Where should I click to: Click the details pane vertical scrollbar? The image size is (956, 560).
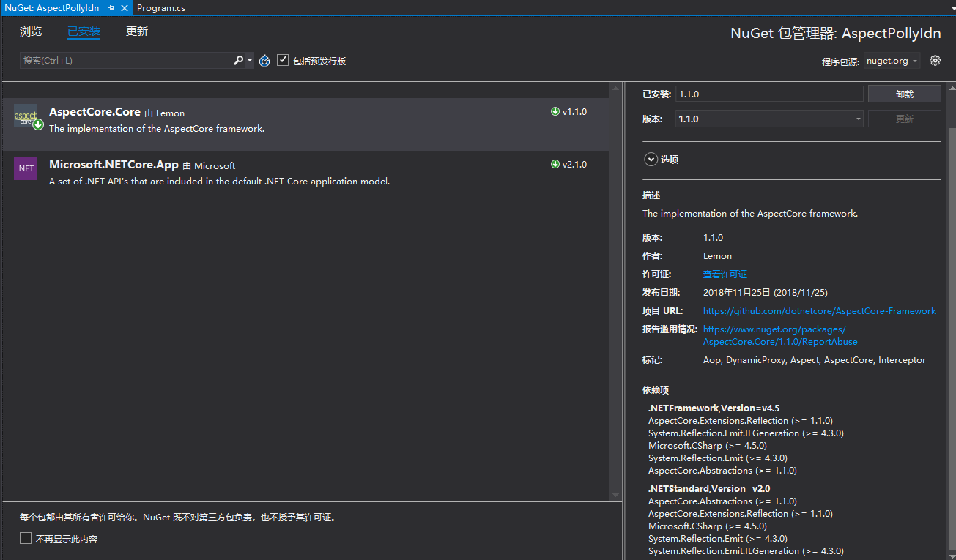click(951, 321)
